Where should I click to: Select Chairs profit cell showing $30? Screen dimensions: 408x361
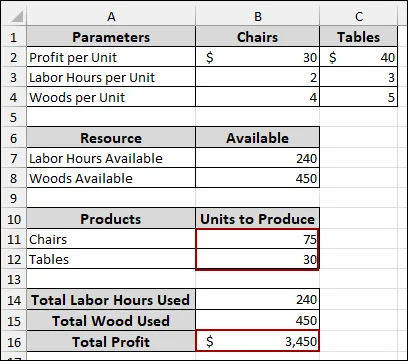(x=257, y=57)
